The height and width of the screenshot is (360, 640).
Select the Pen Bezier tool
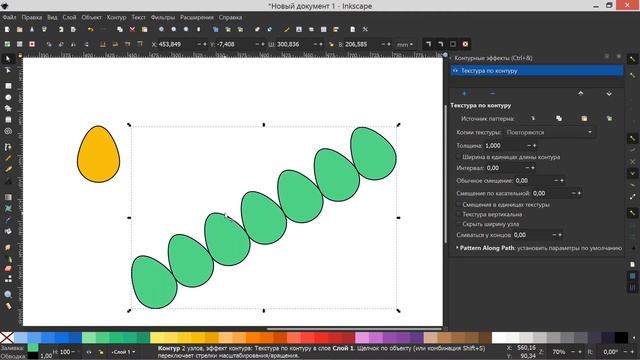(x=8, y=147)
